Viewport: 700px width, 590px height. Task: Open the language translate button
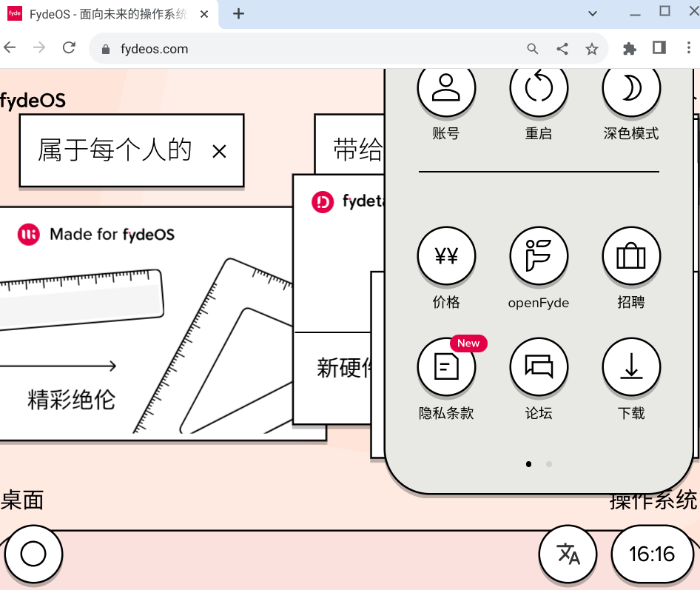point(568,554)
